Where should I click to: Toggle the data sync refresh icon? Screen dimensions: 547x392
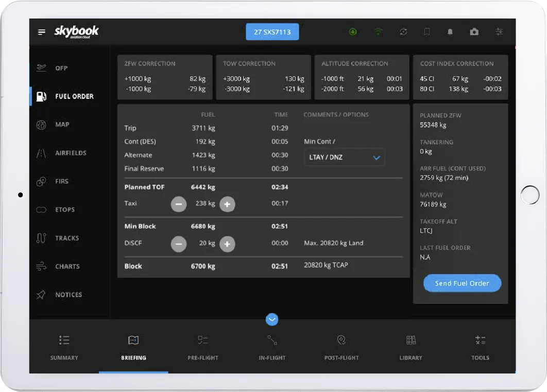pyautogui.click(x=403, y=31)
